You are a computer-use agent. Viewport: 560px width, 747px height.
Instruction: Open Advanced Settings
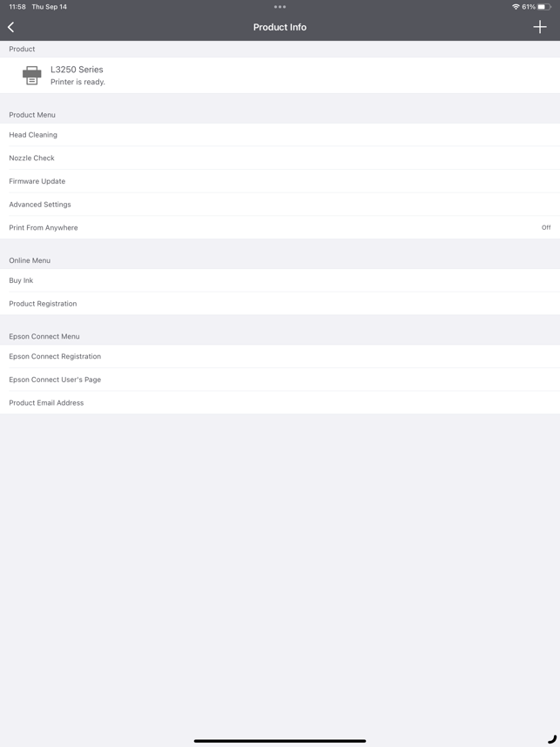coord(280,205)
